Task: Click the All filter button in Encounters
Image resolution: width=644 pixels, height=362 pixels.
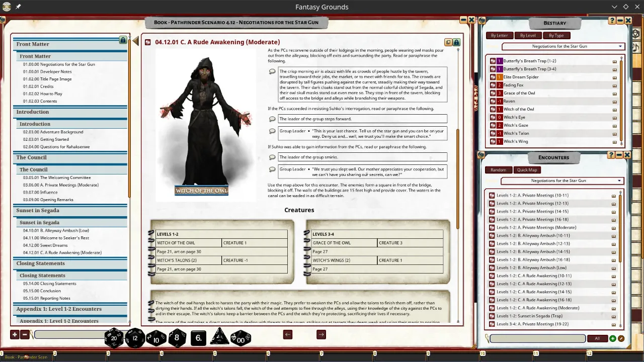Action: (597, 339)
